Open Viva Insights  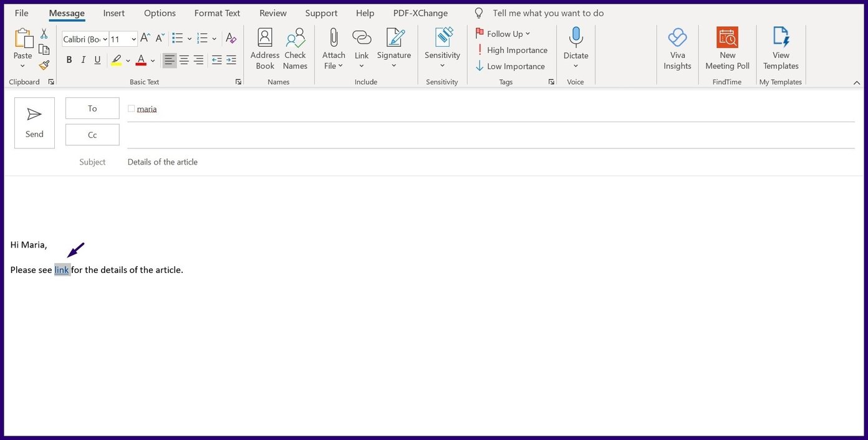(x=677, y=49)
